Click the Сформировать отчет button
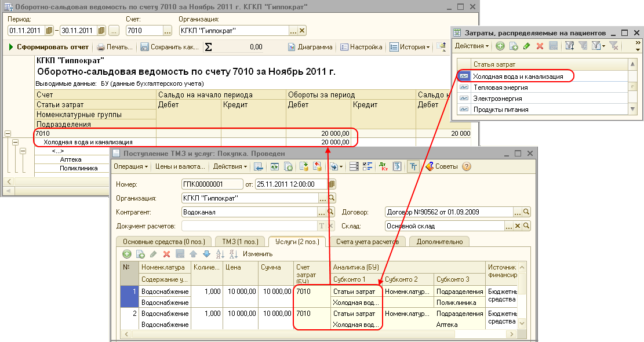644x342 pixels. click(49, 47)
